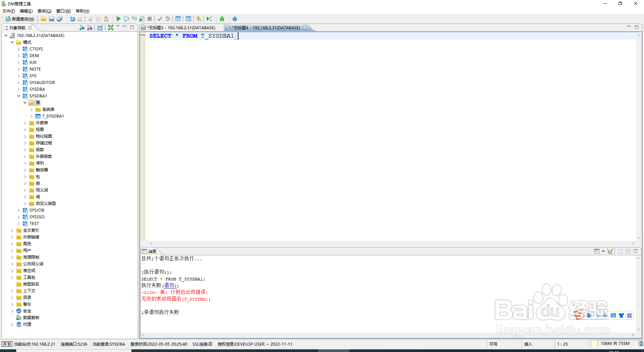
Task: Open the Sogou IME soft keyboard icon
Action: 613,315
